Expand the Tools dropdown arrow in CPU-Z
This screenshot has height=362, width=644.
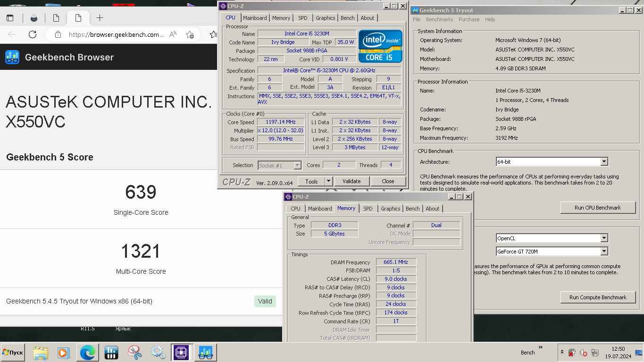click(x=329, y=181)
